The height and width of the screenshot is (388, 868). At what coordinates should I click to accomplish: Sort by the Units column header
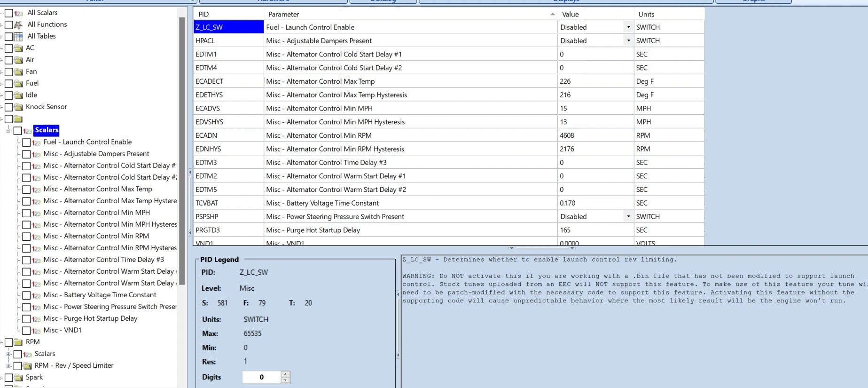click(669, 14)
